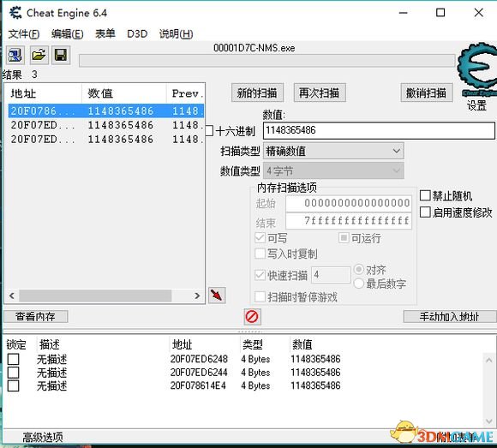Click 4 Bytes type of 20F07ED6248
The image size is (497, 448).
(255, 359)
